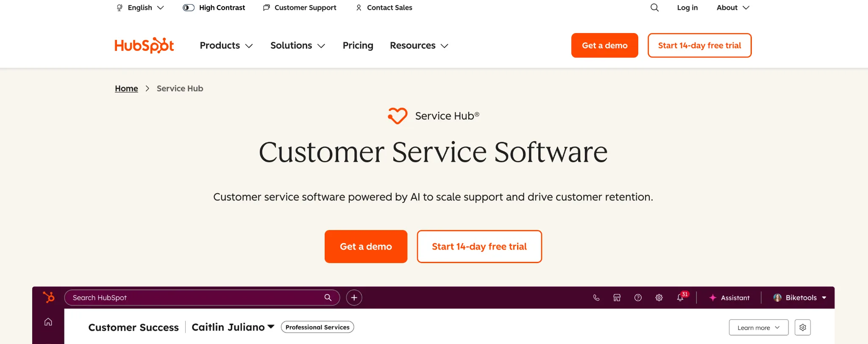The height and width of the screenshot is (344, 868).
Task: Click the plus create button in app bar
Action: [x=354, y=297]
